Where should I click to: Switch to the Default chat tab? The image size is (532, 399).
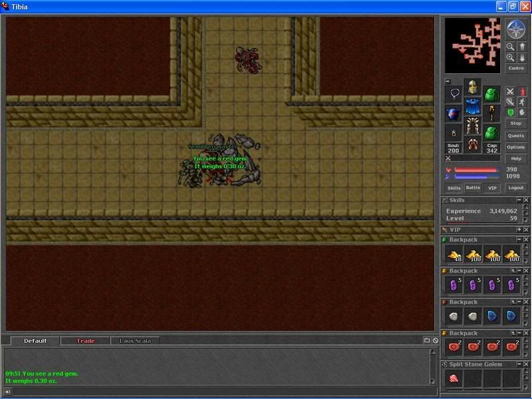point(35,341)
